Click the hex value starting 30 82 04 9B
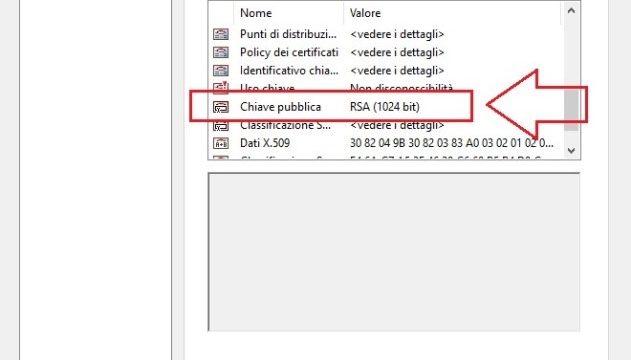The width and height of the screenshot is (631, 360). pos(452,143)
